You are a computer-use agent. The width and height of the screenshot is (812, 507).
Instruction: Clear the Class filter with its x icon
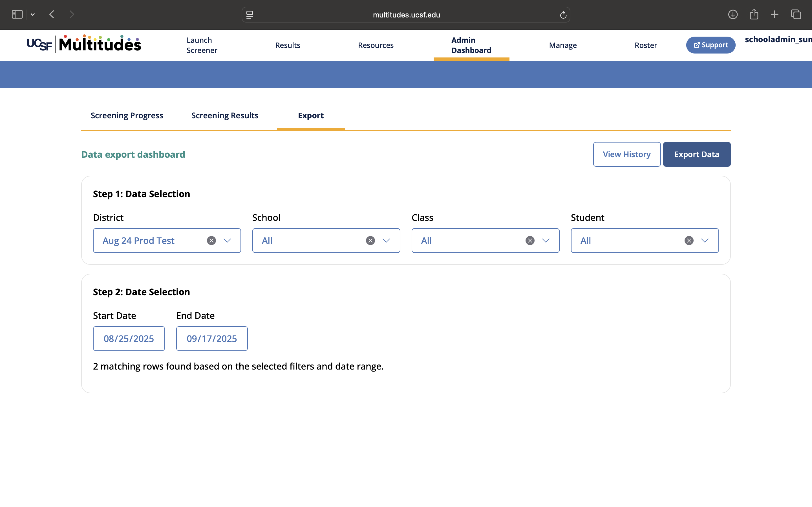coord(530,241)
